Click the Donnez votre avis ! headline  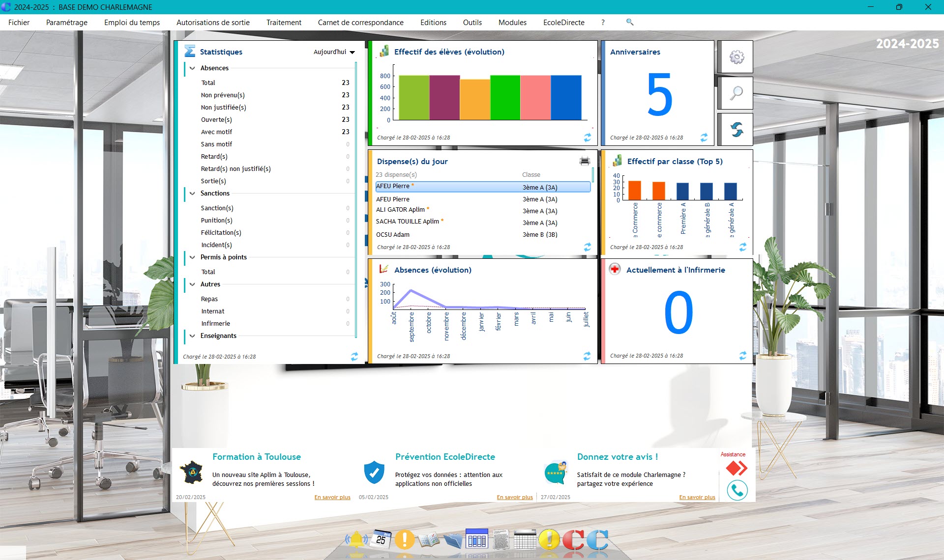click(x=618, y=457)
